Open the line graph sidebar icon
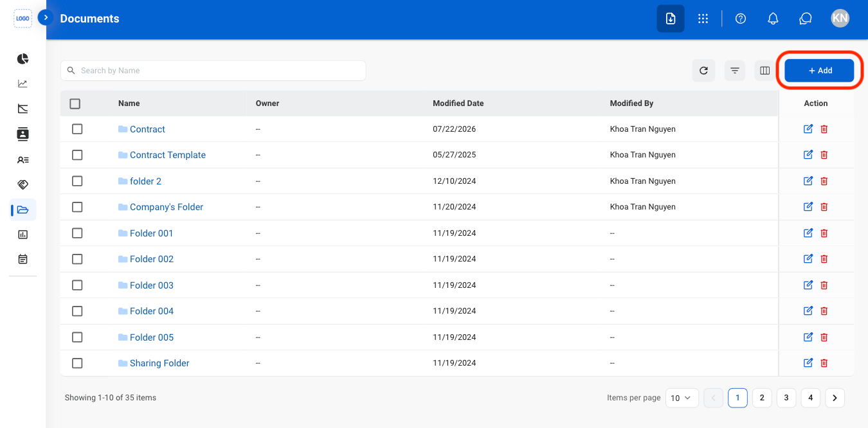This screenshot has height=428, width=868. (x=23, y=84)
